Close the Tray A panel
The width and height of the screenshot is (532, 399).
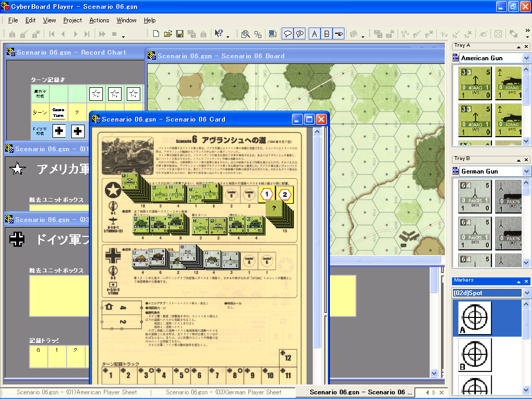(x=526, y=46)
